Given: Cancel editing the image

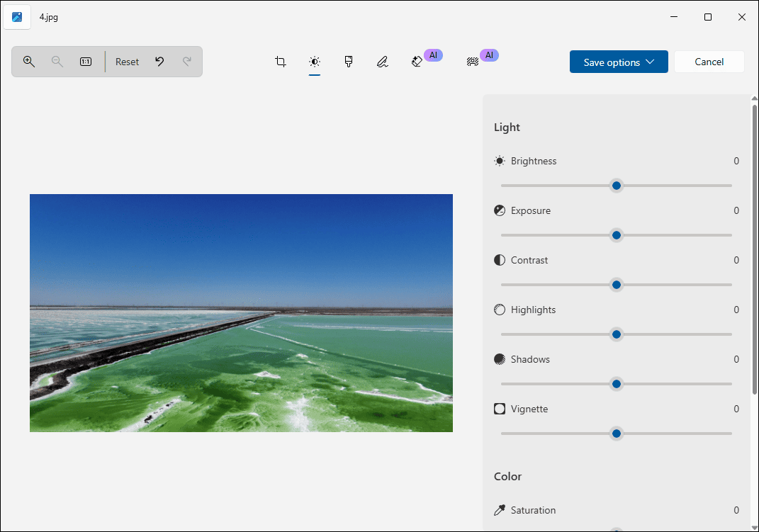Looking at the screenshot, I should tap(709, 62).
